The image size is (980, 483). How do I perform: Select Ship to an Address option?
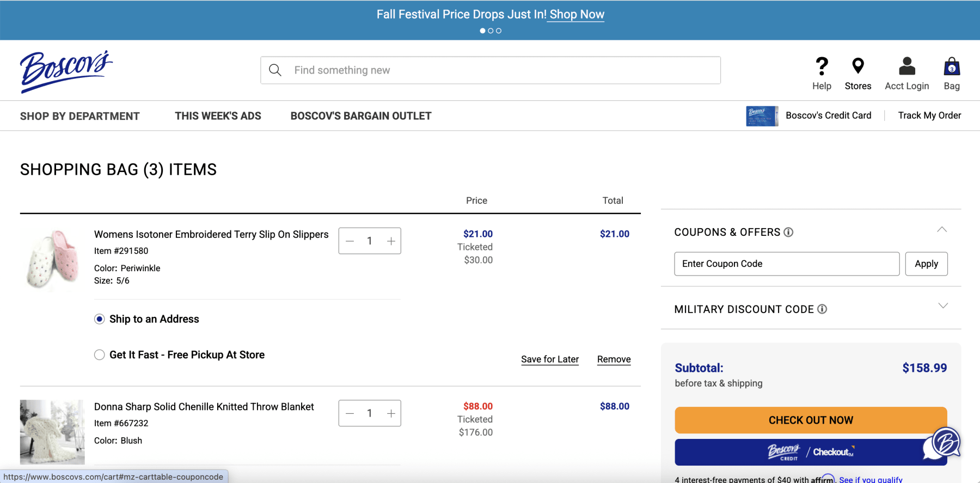click(100, 319)
